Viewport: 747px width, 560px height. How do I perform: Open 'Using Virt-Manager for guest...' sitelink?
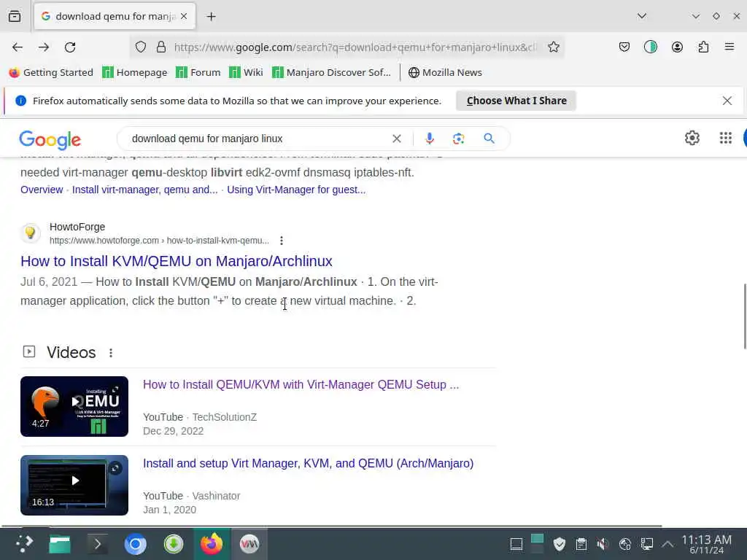(296, 190)
